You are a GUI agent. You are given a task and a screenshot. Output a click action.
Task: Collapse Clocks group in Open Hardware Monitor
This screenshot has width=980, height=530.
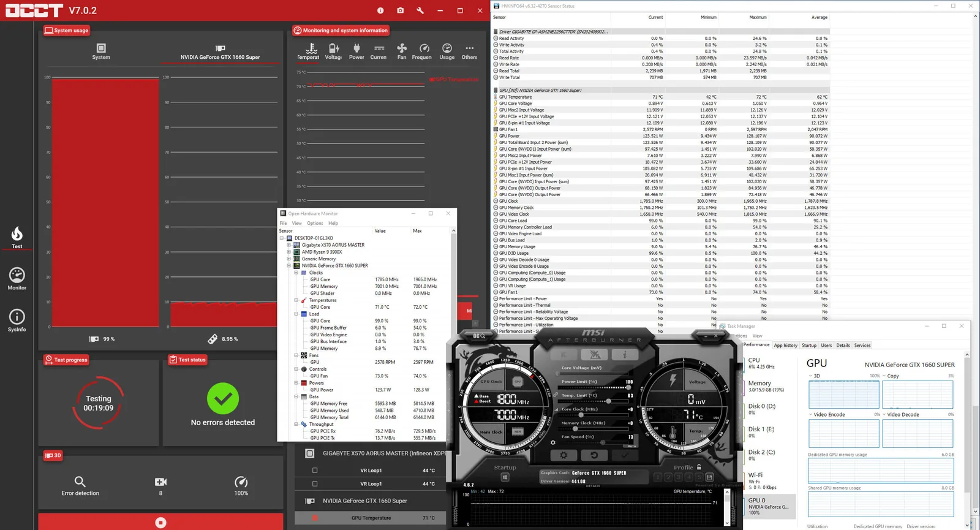[x=296, y=273]
